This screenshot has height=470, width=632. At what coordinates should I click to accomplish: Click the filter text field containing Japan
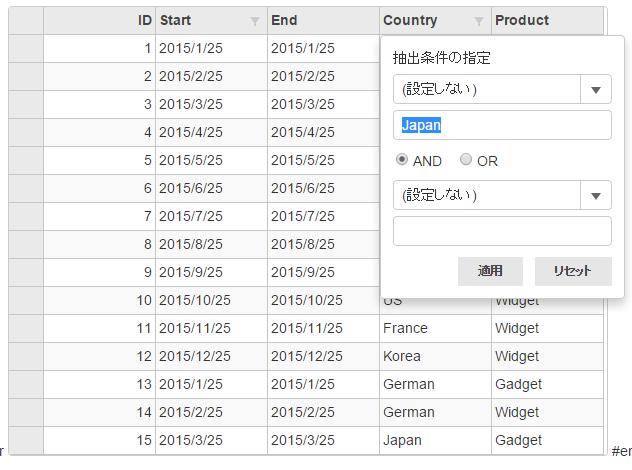tap(501, 125)
